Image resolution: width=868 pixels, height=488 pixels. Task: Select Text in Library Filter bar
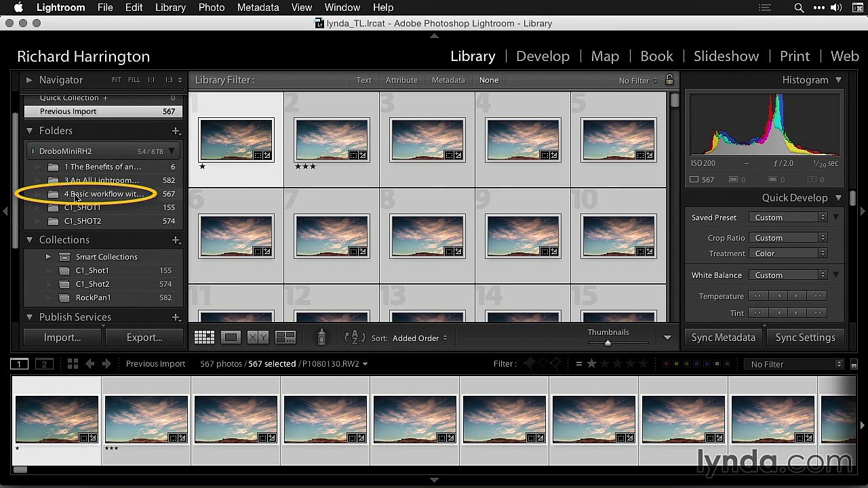tap(364, 80)
